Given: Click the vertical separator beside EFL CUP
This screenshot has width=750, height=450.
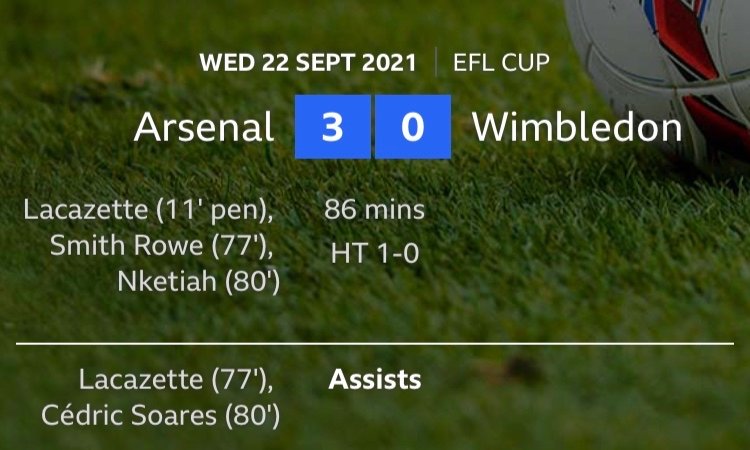Looking at the screenshot, I should 436,63.
